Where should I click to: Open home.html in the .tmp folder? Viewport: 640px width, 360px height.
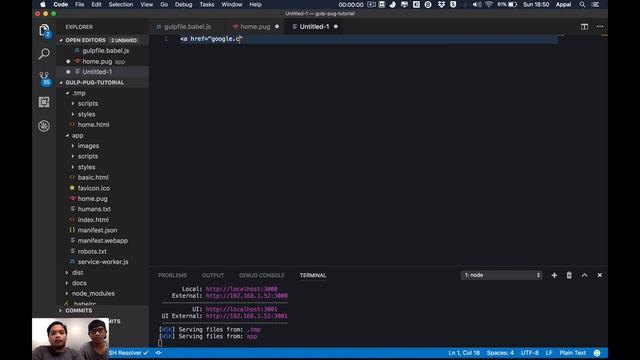click(x=93, y=124)
